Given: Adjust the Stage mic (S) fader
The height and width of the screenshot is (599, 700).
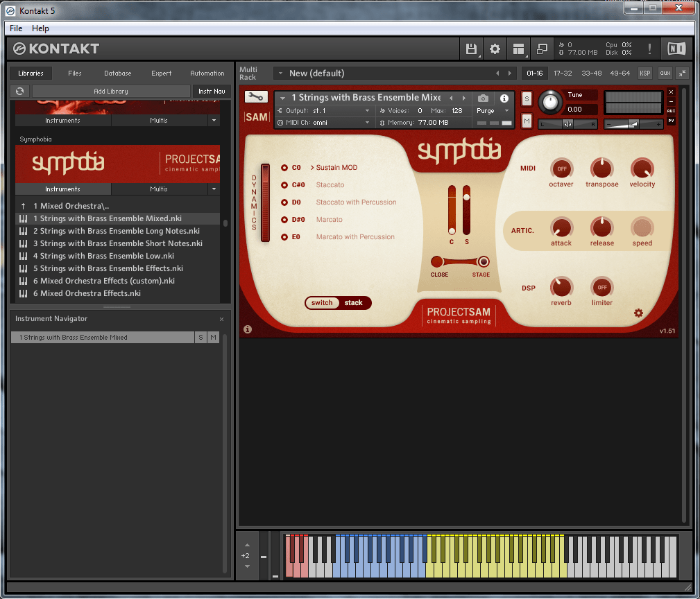Looking at the screenshot, I should (466, 209).
